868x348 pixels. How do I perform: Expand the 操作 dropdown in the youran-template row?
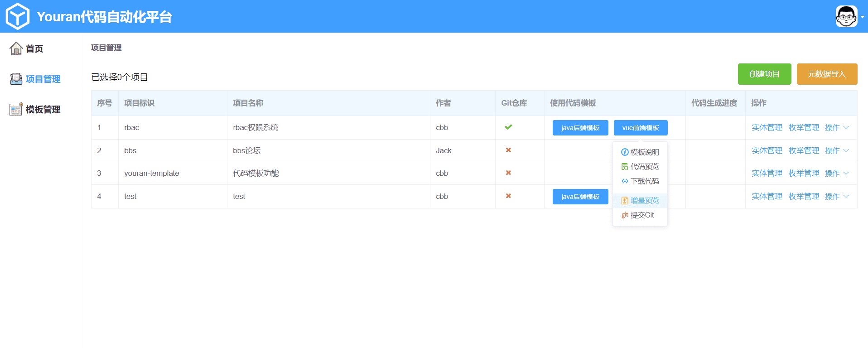click(x=837, y=174)
